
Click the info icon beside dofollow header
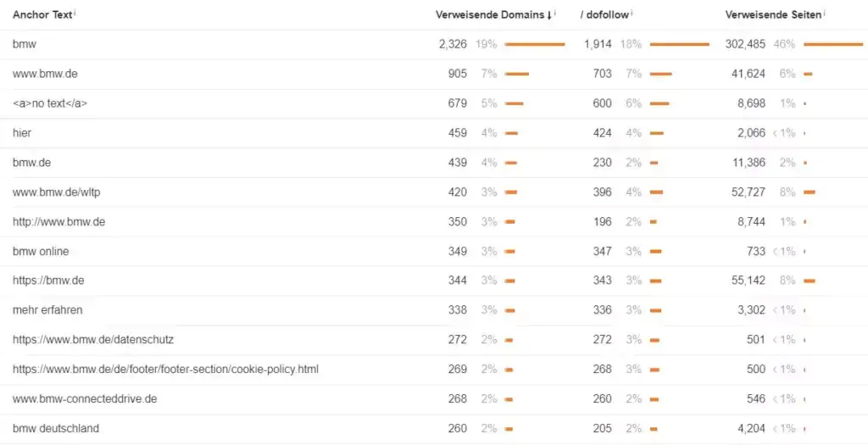point(632,12)
